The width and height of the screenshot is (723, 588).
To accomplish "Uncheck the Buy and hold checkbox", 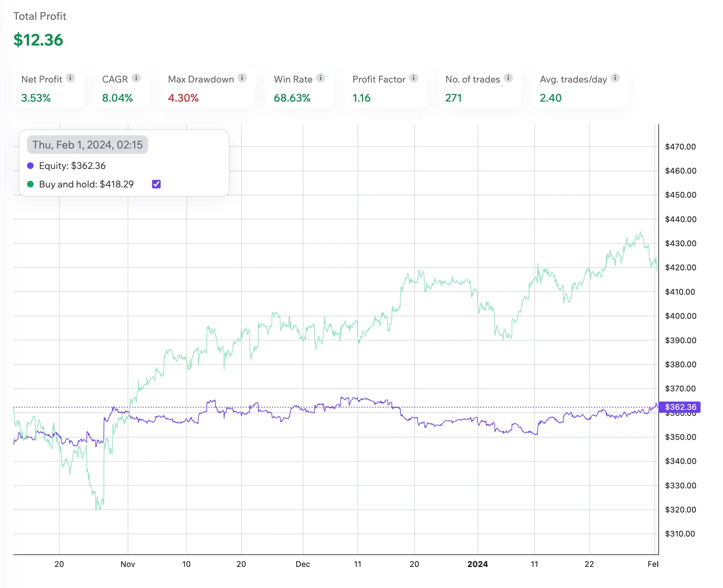I will click(x=156, y=184).
